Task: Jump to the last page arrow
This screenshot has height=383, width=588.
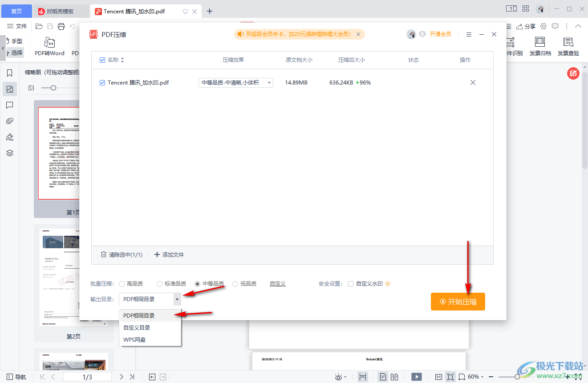Action: pyautogui.click(x=132, y=377)
